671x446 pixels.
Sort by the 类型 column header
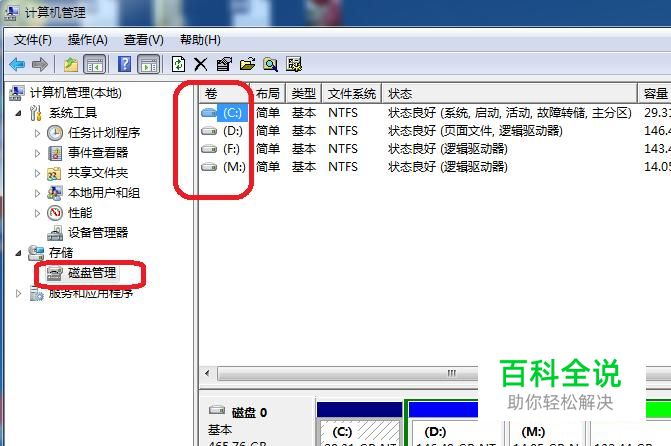click(304, 93)
